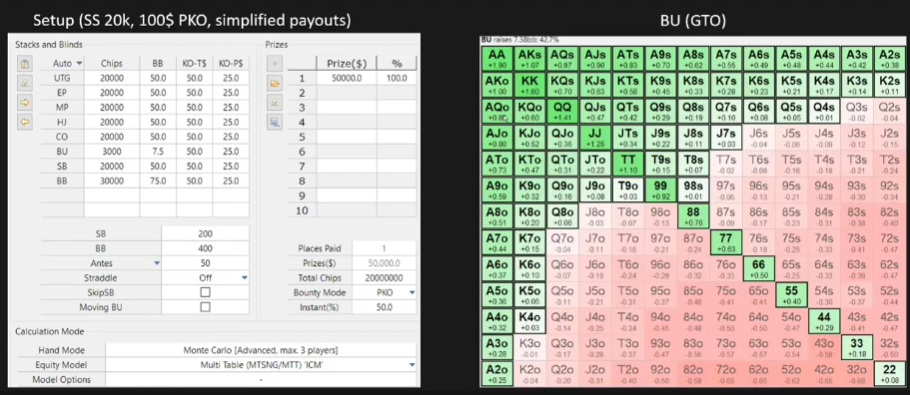Click BU chips cell showing 3000
The width and height of the screenshot is (910, 395).
tap(111, 151)
